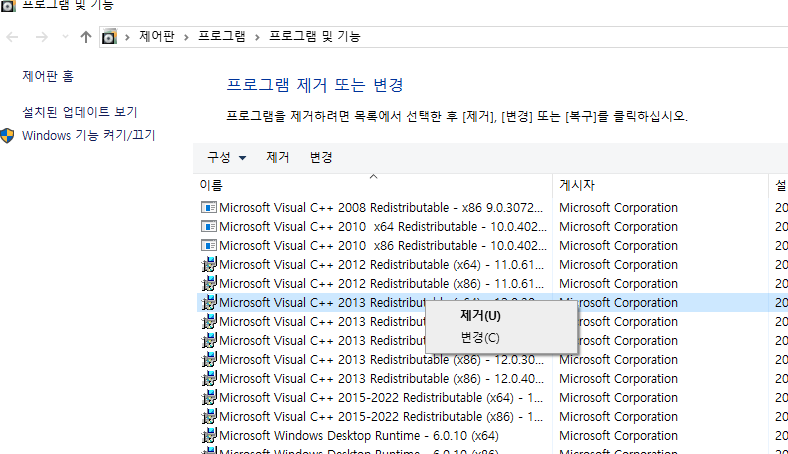
Task: Click the Up arrow navigation icon
Action: pyautogui.click(x=86, y=37)
